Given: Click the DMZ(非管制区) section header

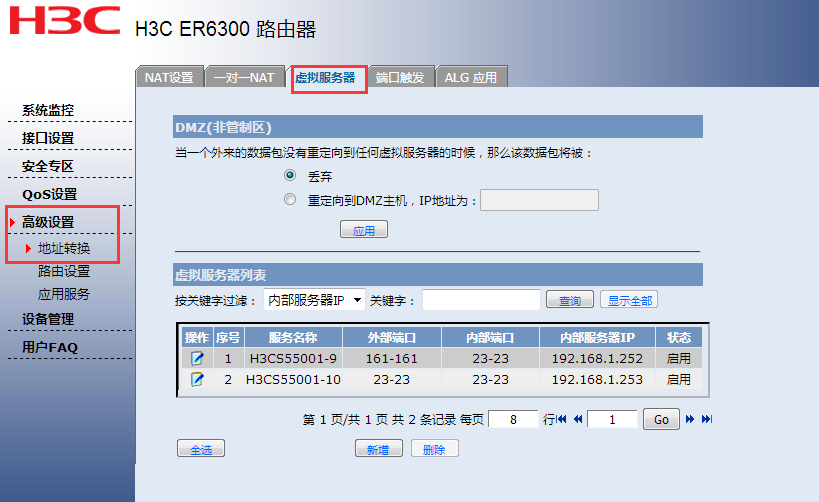Looking at the screenshot, I should [438, 127].
